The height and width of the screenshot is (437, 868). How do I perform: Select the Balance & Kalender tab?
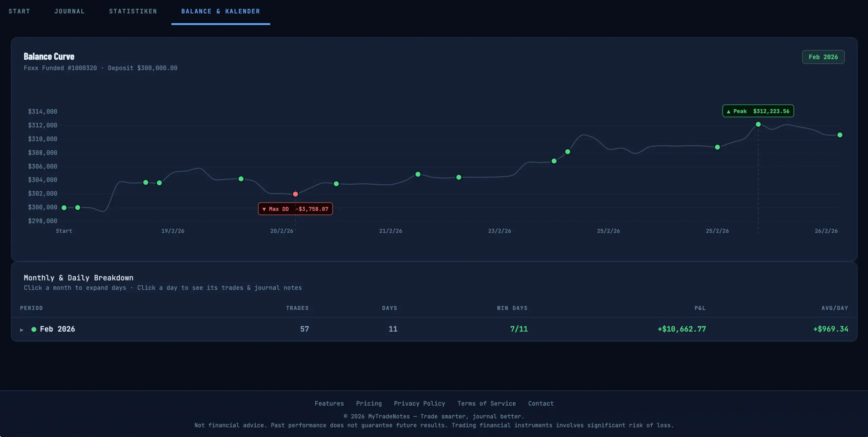coord(220,12)
